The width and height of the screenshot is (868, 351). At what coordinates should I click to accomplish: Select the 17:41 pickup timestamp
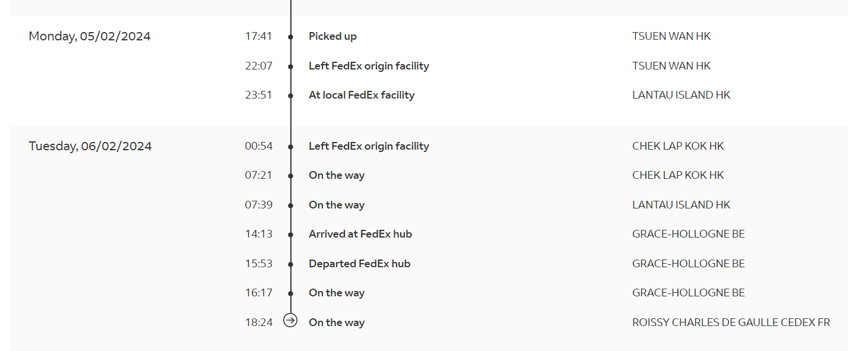pyautogui.click(x=259, y=36)
